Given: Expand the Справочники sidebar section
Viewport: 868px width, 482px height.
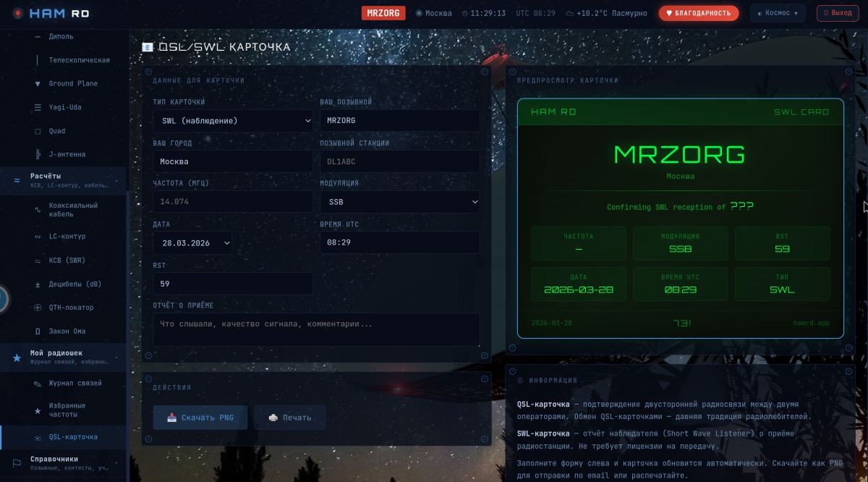Looking at the screenshot, I should point(63,463).
